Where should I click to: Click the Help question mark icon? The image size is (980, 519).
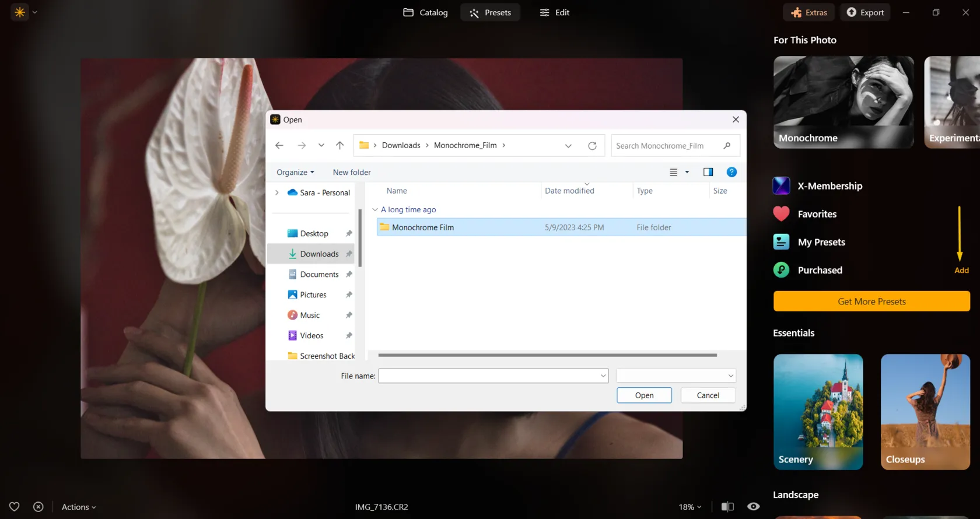(x=731, y=172)
